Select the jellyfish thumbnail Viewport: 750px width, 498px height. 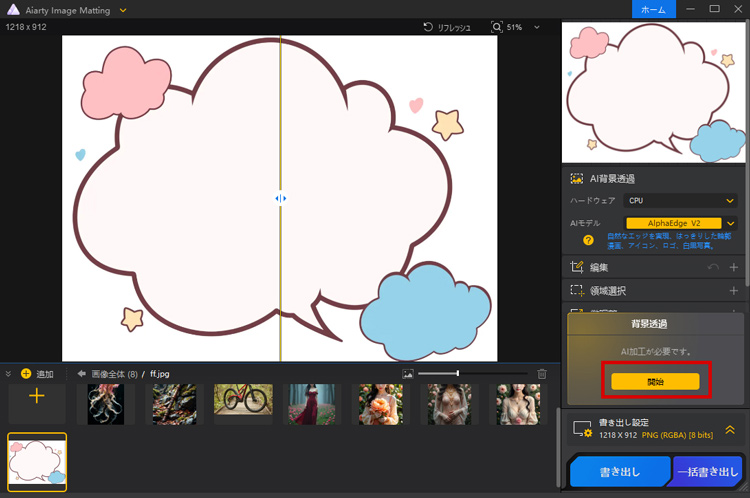coord(106,404)
